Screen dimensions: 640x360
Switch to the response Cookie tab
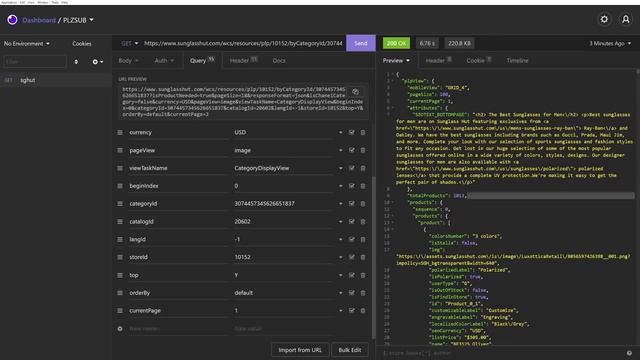(x=479, y=60)
